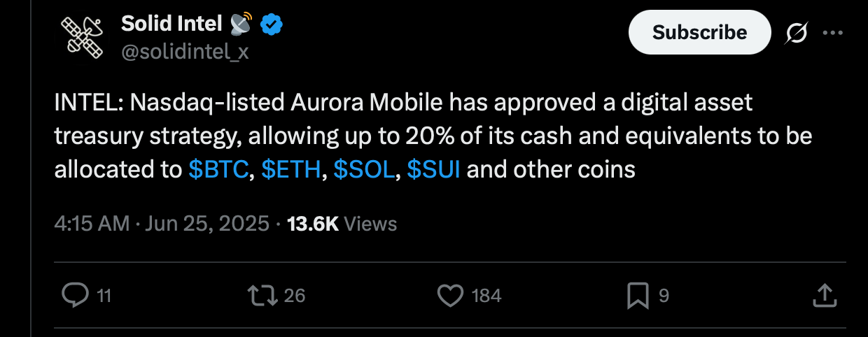Open the $ETH cashtag link
This screenshot has height=337, width=868.
291,170
